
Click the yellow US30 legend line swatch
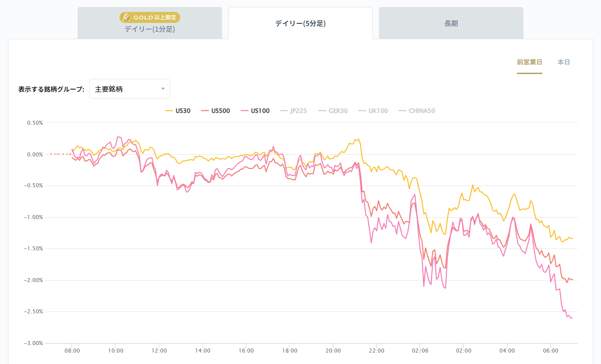169,111
